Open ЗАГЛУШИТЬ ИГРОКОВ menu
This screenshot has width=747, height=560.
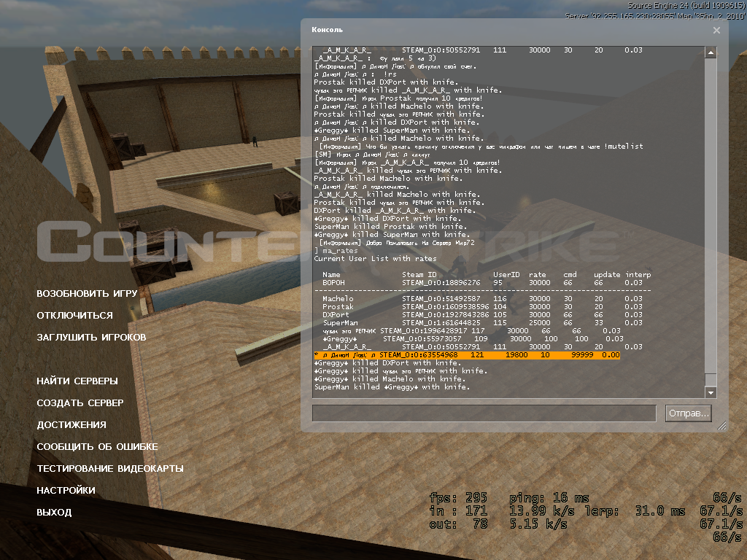click(91, 337)
